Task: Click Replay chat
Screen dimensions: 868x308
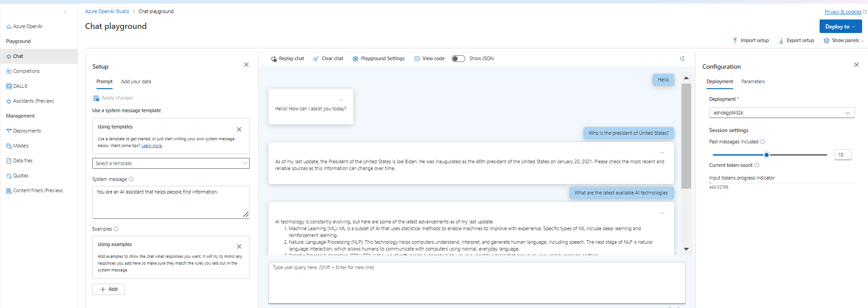Action: point(287,58)
